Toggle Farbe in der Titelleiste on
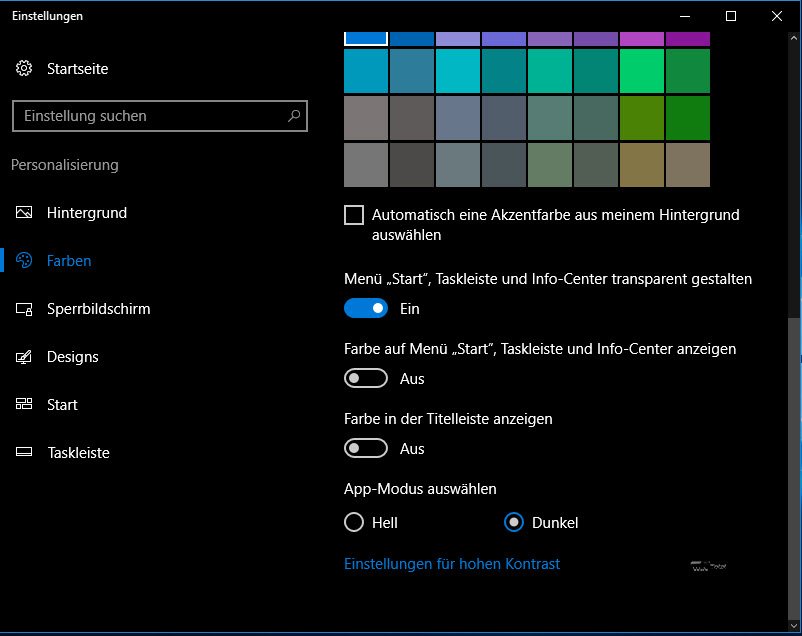The width and height of the screenshot is (802, 636). click(x=366, y=449)
